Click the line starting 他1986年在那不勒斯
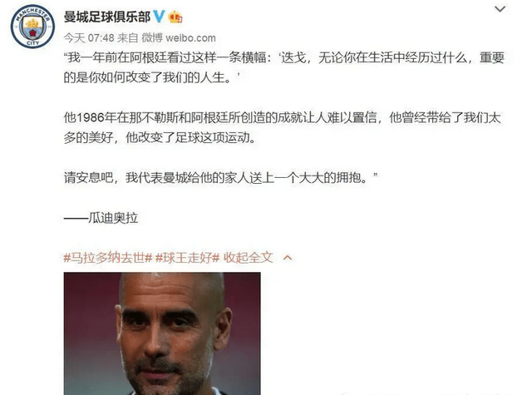The height and width of the screenshot is (395, 532). tap(283, 117)
